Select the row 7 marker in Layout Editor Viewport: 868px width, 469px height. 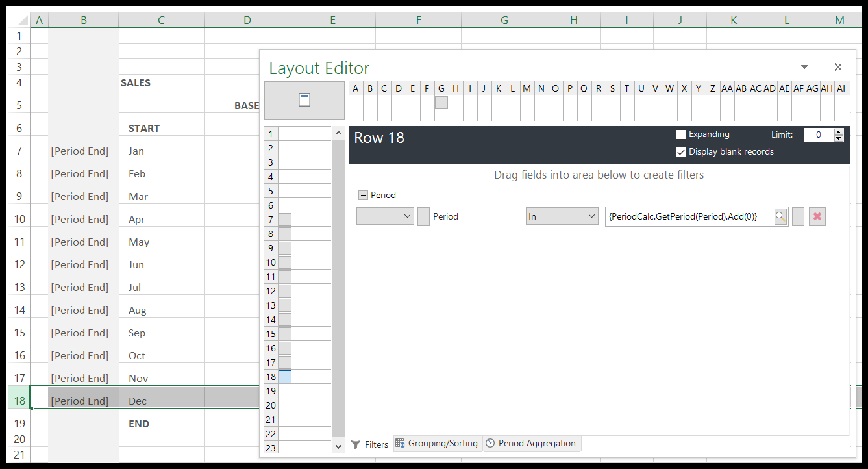tap(285, 220)
